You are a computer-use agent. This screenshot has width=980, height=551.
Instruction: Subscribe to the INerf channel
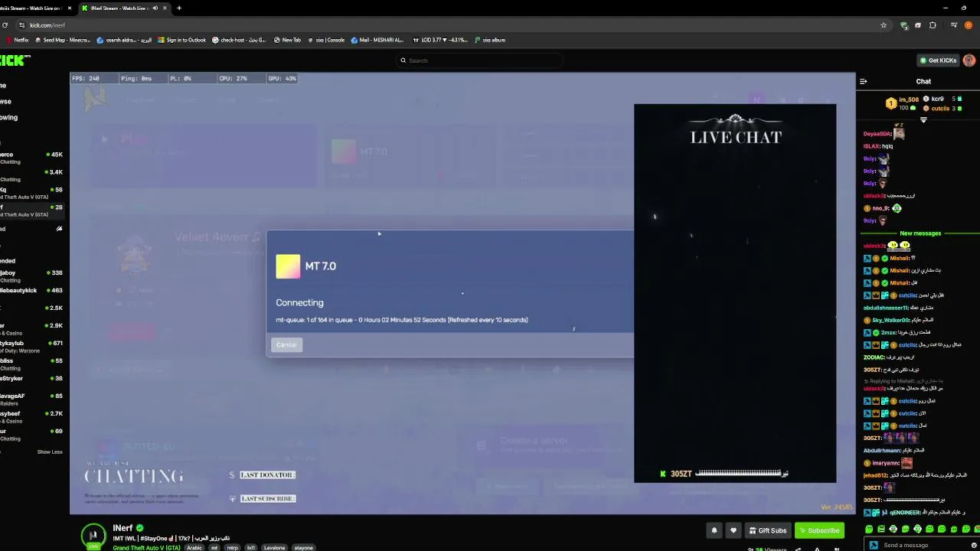(819, 530)
